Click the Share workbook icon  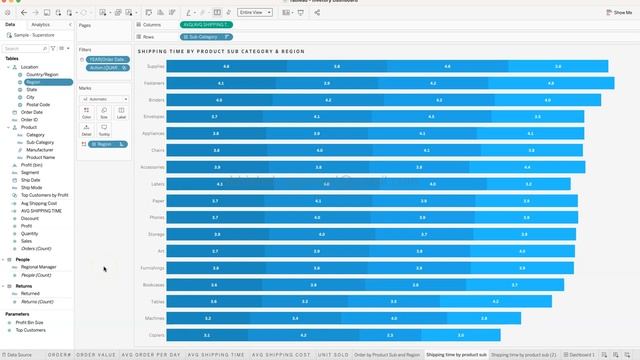coord(317,13)
